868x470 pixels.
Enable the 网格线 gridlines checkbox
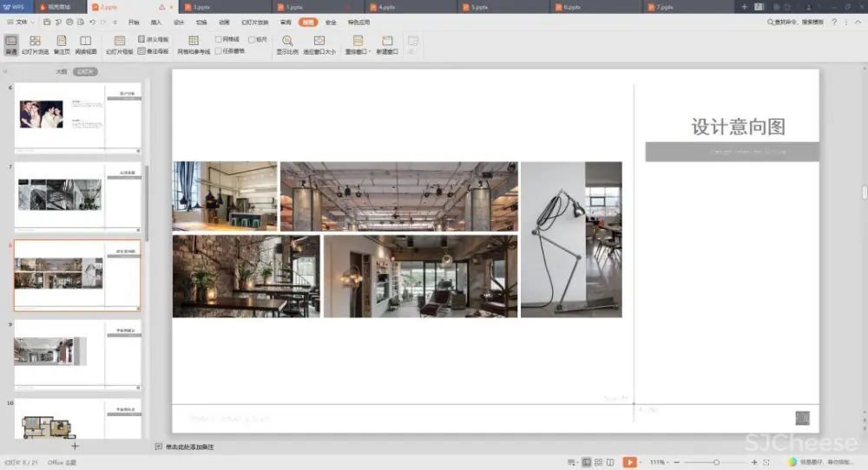tap(219, 40)
